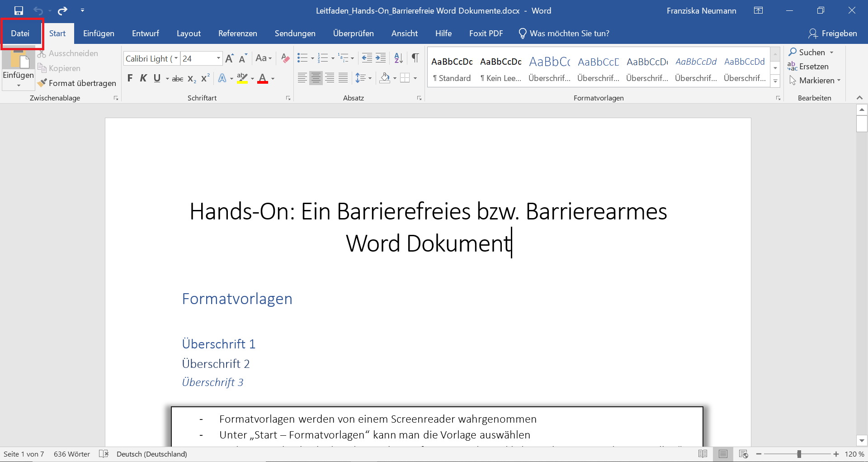Open the Kopieren copy icon
868x462 pixels.
[x=42, y=68]
